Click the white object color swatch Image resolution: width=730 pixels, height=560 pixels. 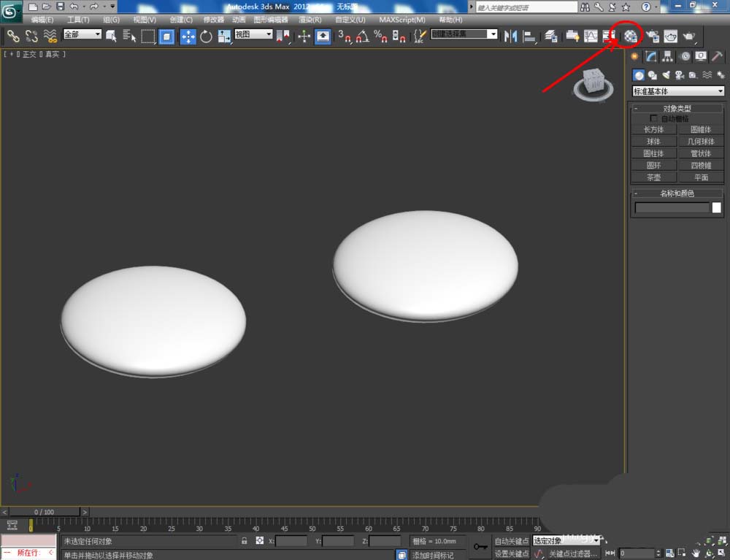[717, 207]
